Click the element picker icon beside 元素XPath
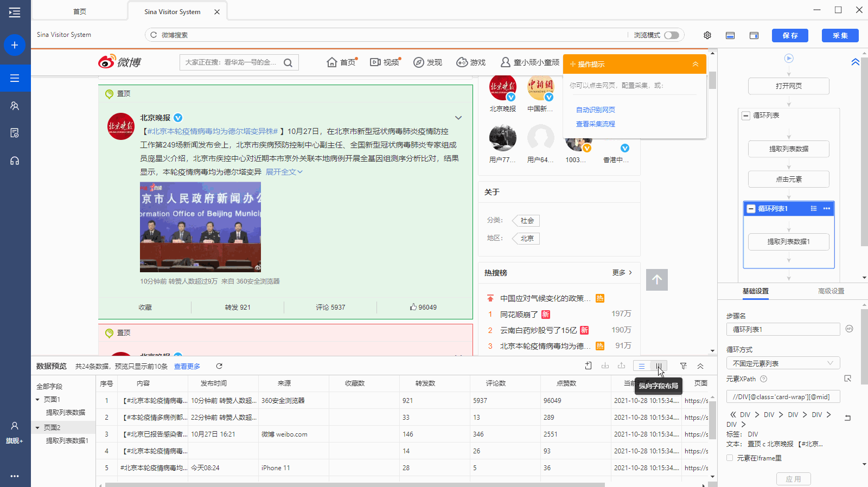 [848, 379]
